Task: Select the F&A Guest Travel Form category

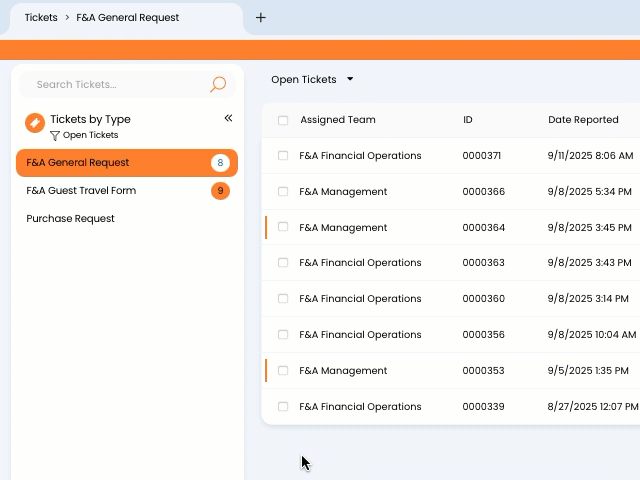Action: pos(81,191)
